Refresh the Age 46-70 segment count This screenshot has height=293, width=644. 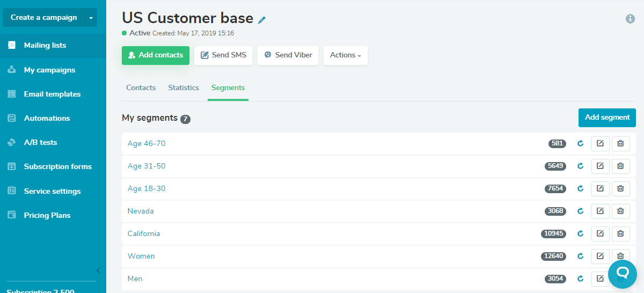(580, 143)
